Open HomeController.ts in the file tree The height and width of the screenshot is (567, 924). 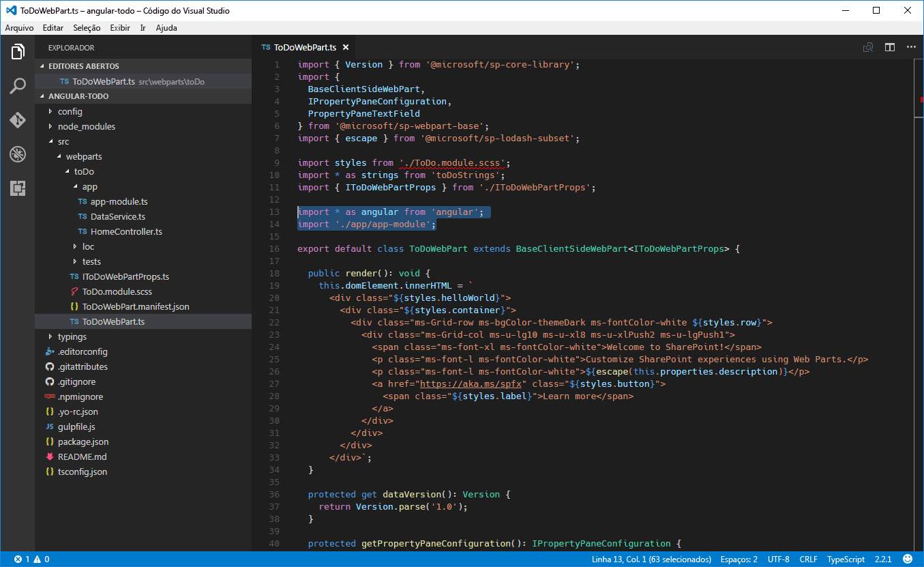tap(143, 231)
